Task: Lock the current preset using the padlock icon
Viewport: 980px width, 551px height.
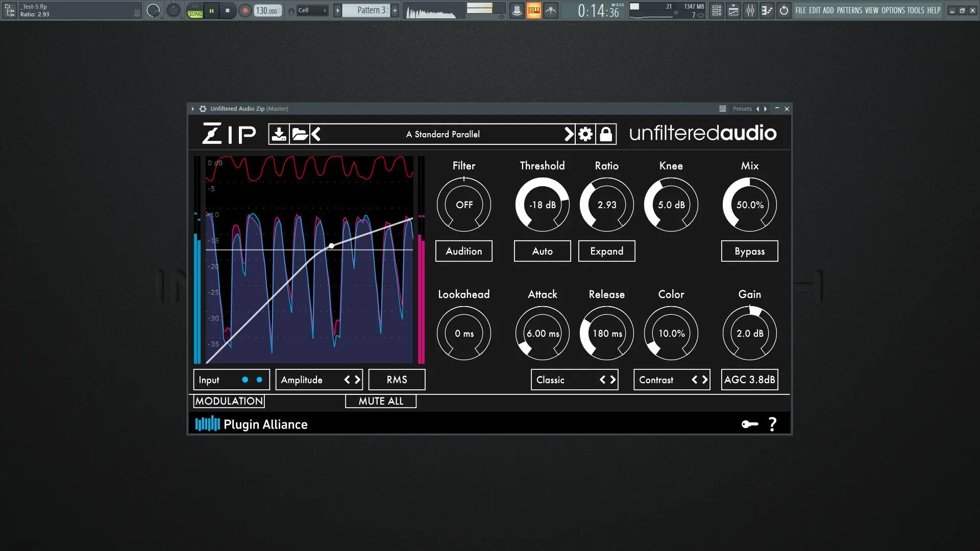Action: (x=606, y=134)
